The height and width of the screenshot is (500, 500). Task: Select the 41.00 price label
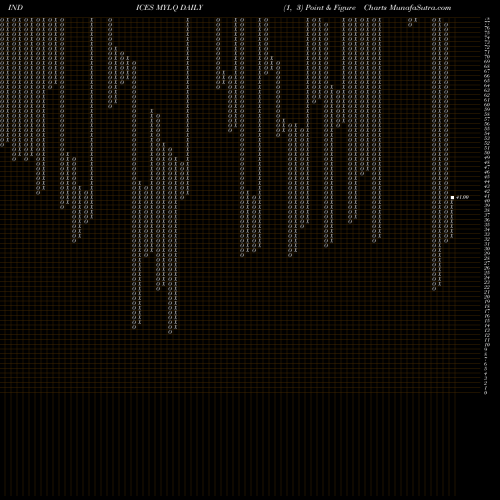tap(462, 197)
